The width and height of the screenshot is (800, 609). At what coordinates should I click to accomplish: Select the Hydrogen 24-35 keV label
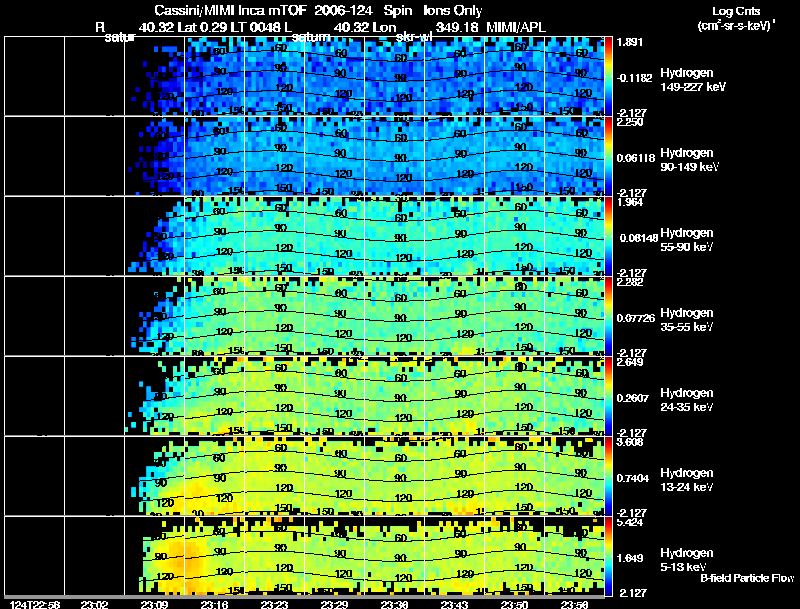click(687, 400)
